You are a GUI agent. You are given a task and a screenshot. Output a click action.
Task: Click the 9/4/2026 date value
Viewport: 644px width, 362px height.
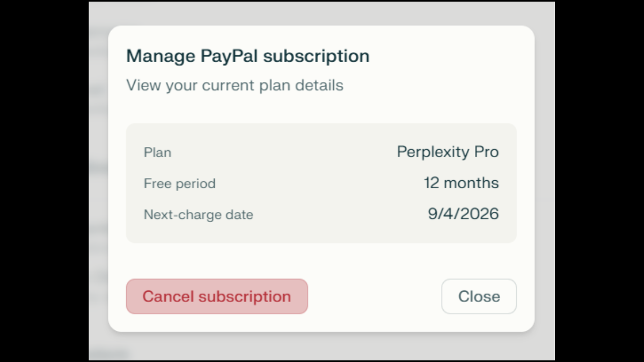[x=463, y=213]
